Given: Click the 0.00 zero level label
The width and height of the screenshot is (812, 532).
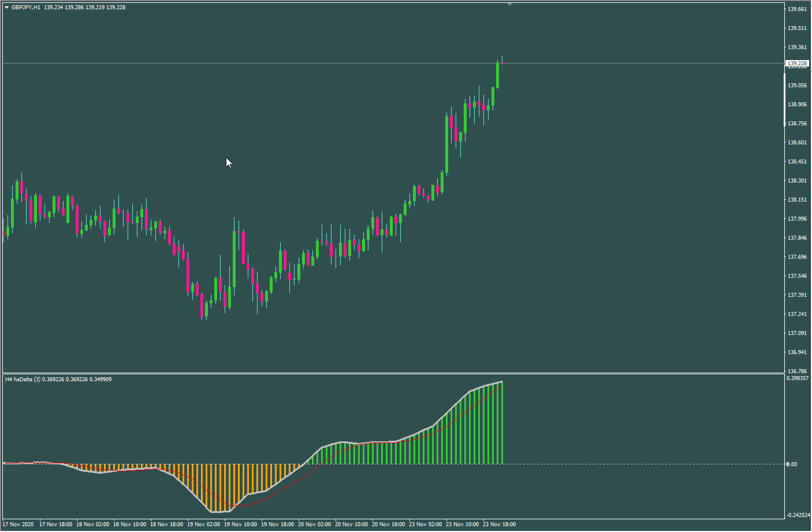Looking at the screenshot, I should [792, 464].
